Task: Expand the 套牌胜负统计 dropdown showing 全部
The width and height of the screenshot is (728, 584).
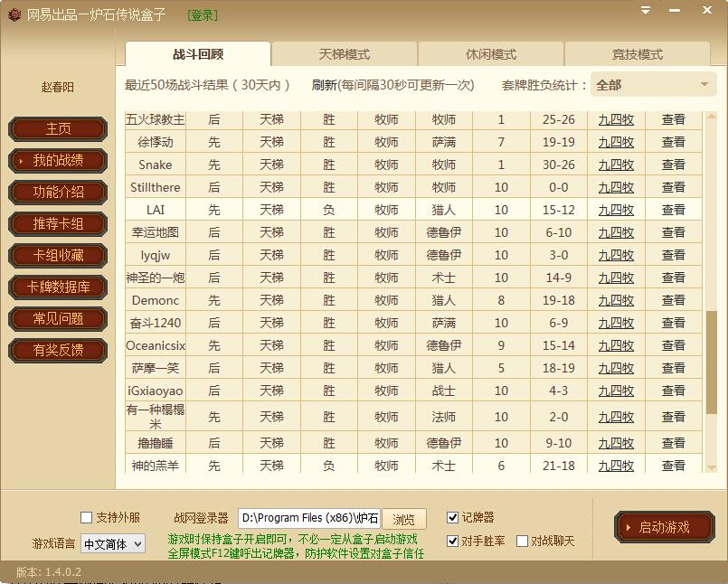Action: [x=653, y=84]
